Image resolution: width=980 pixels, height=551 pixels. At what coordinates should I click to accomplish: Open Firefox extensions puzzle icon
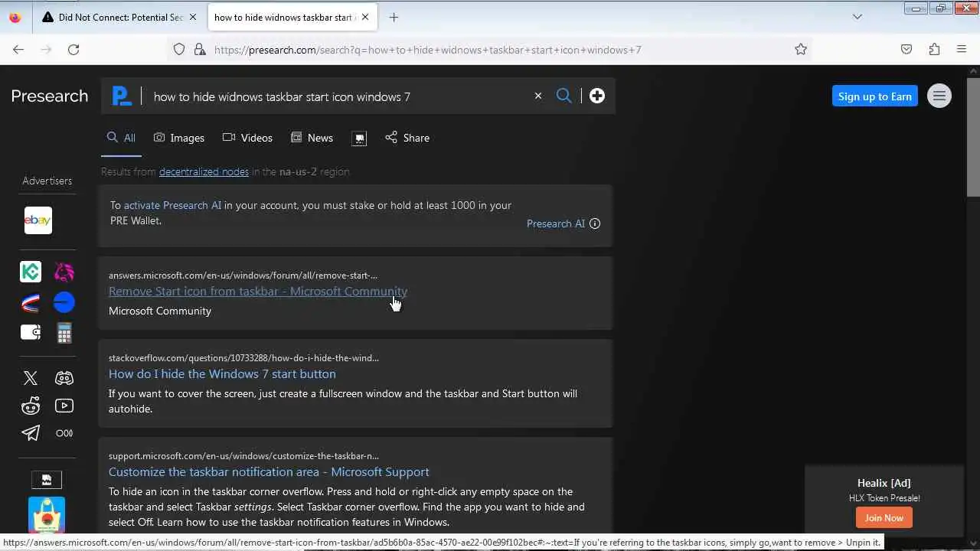click(934, 49)
